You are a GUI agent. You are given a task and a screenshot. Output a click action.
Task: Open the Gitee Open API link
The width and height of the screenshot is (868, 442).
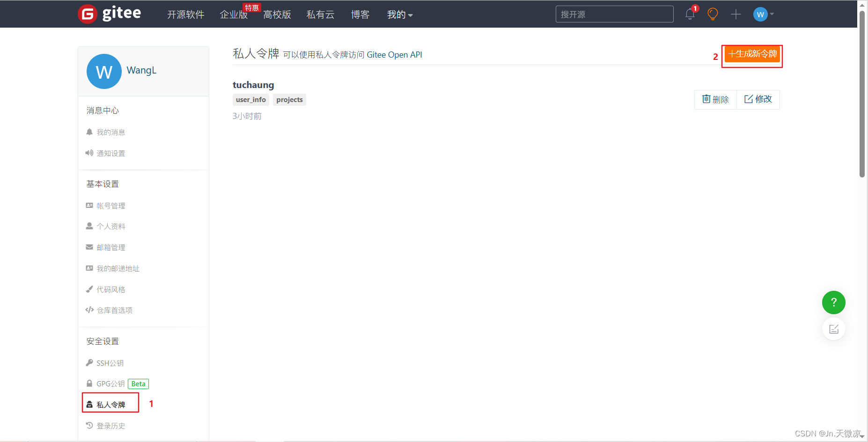(x=394, y=54)
